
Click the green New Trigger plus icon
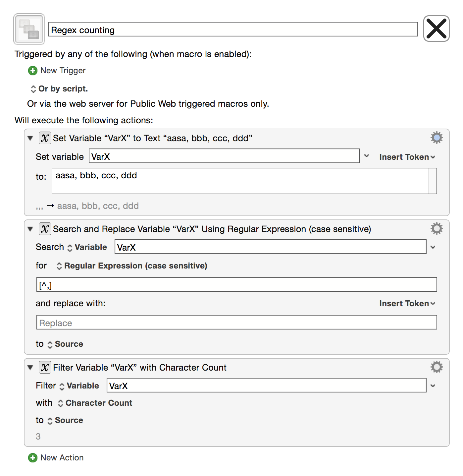33,71
